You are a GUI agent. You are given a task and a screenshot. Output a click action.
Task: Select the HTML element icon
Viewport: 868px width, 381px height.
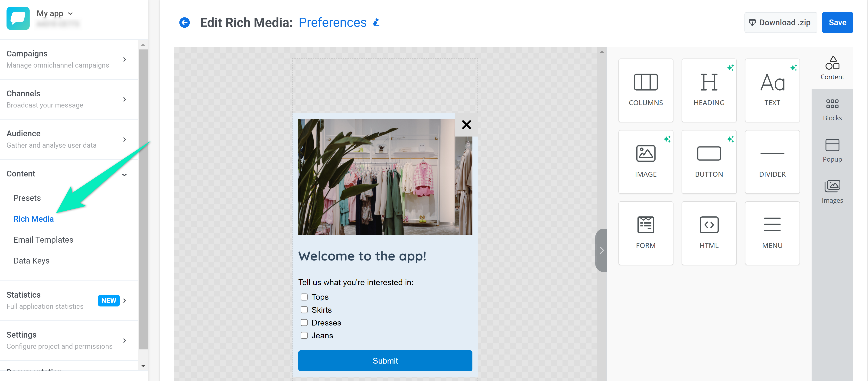click(709, 225)
